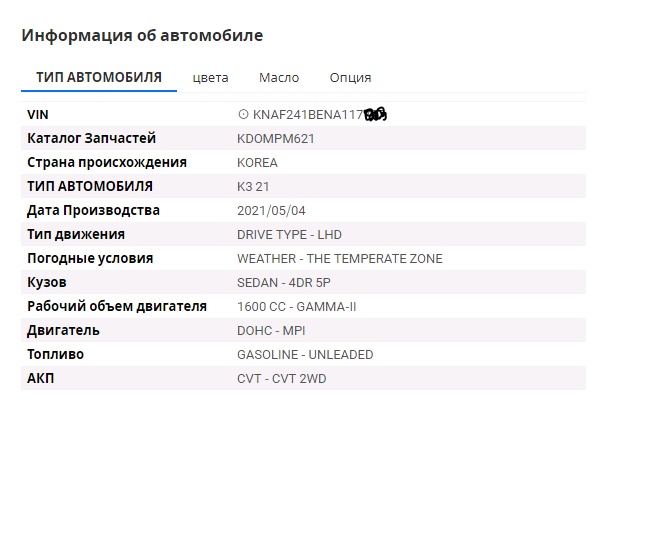Switch to the цвета tab
This screenshot has width=654, height=536.
[211, 78]
